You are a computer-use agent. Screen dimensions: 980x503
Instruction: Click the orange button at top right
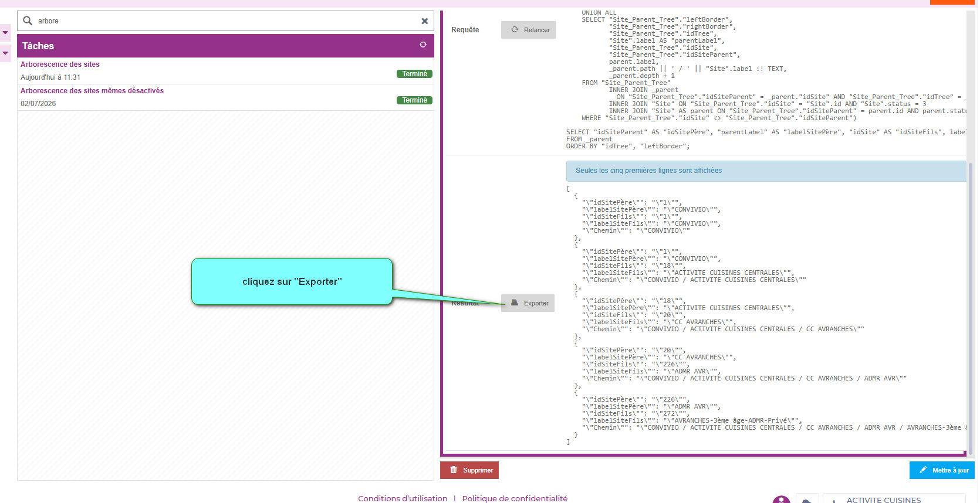tap(952, 2)
